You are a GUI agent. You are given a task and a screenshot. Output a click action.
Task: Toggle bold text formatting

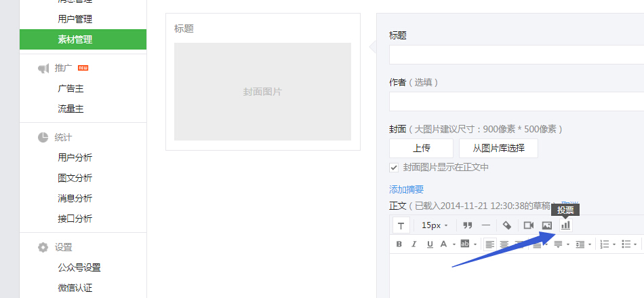399,244
